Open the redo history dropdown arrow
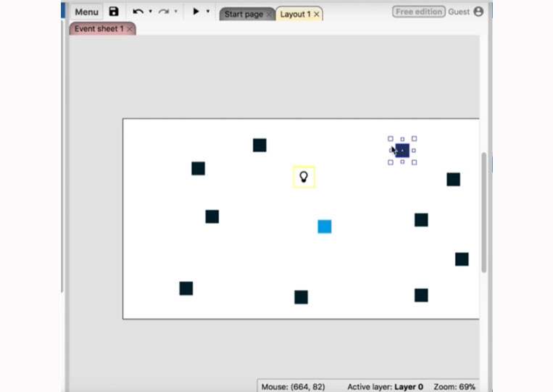This screenshot has height=392, width=553. pos(175,12)
